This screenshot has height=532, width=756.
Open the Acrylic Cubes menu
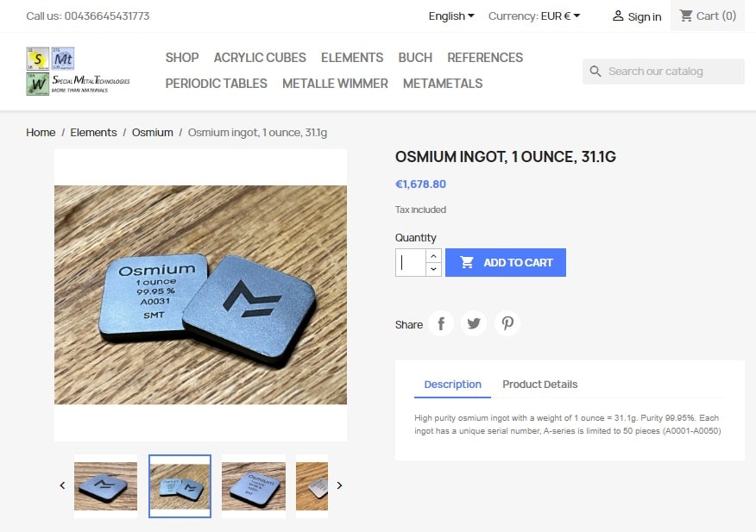[x=260, y=58]
